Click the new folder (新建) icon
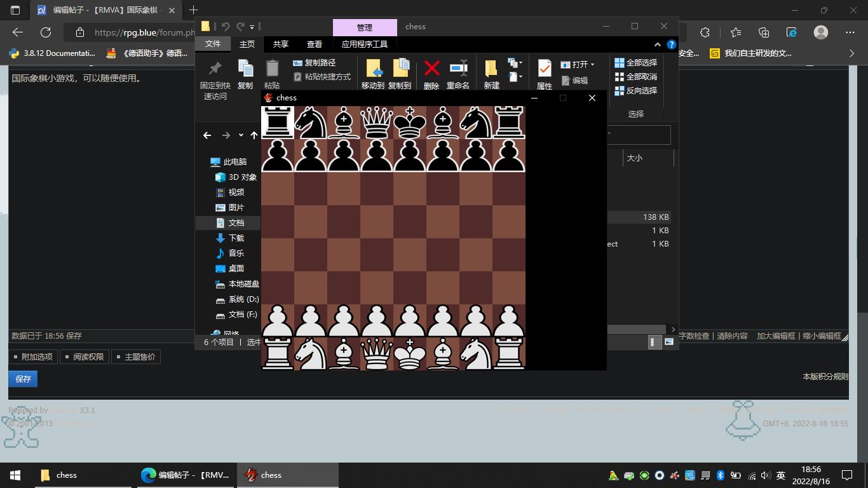Image resolution: width=868 pixels, height=488 pixels. pyautogui.click(x=491, y=68)
